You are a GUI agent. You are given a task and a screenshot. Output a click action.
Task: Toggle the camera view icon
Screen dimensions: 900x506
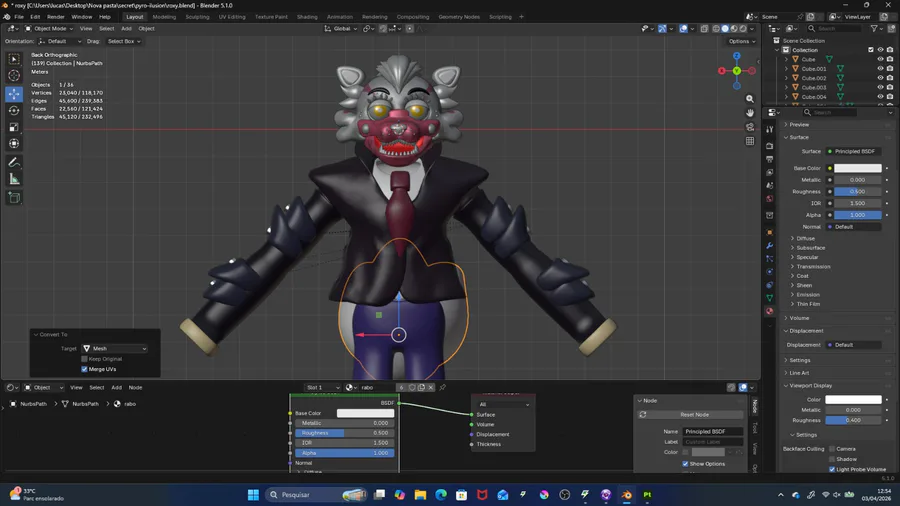pyautogui.click(x=750, y=127)
